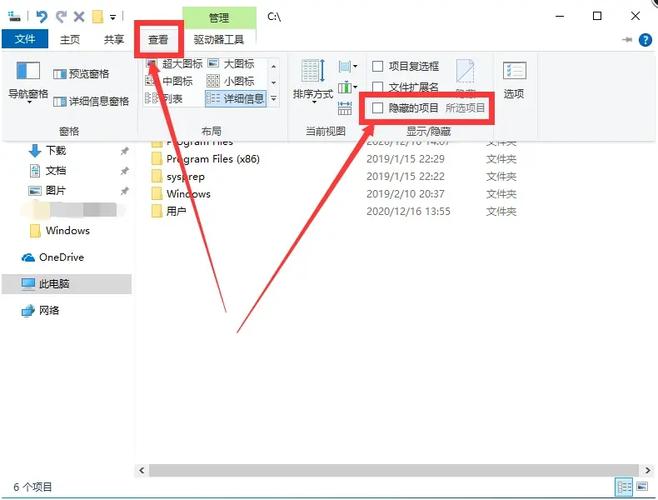The width and height of the screenshot is (658, 500).
Task: Click the sysprep folder icon
Action: 157,176
